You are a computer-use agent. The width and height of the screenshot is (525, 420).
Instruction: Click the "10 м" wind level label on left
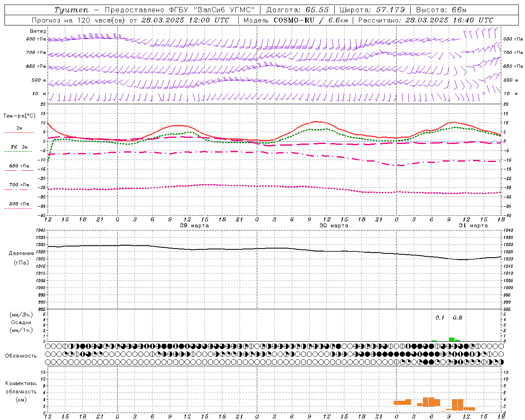(39, 94)
